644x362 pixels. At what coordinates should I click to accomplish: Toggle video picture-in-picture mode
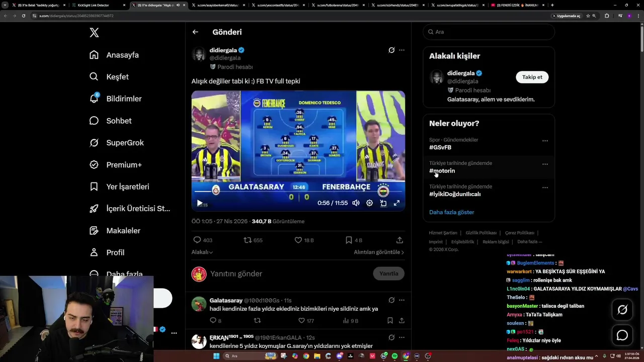pos(383,203)
